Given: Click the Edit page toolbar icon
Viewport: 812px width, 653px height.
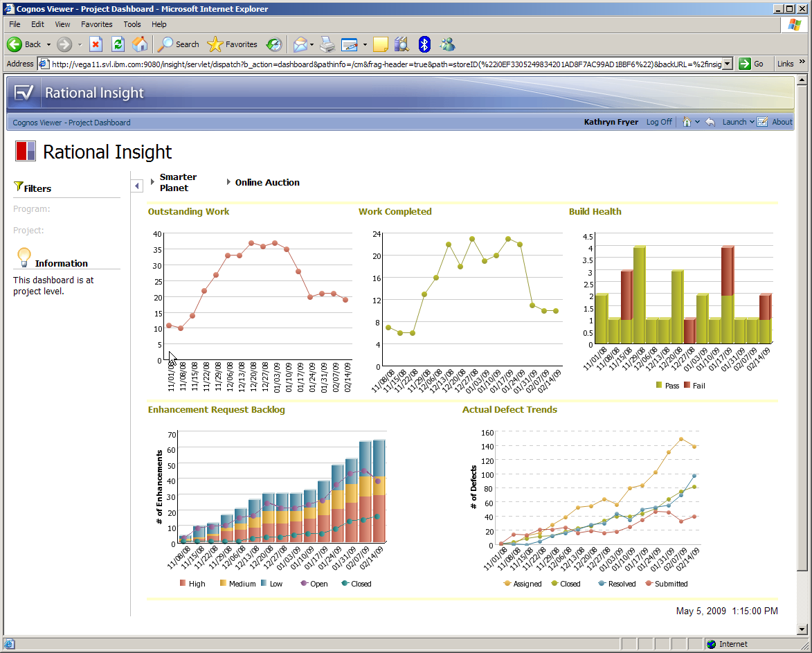Looking at the screenshot, I should coord(350,44).
